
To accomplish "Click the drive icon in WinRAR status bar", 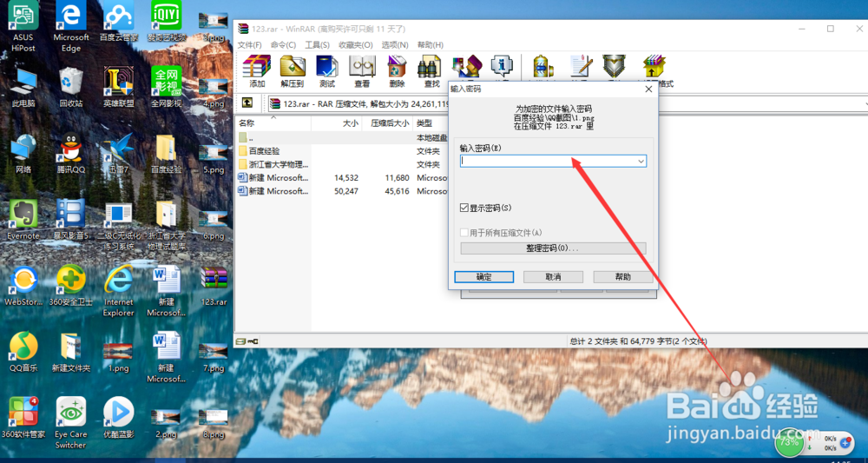I will 241,341.
